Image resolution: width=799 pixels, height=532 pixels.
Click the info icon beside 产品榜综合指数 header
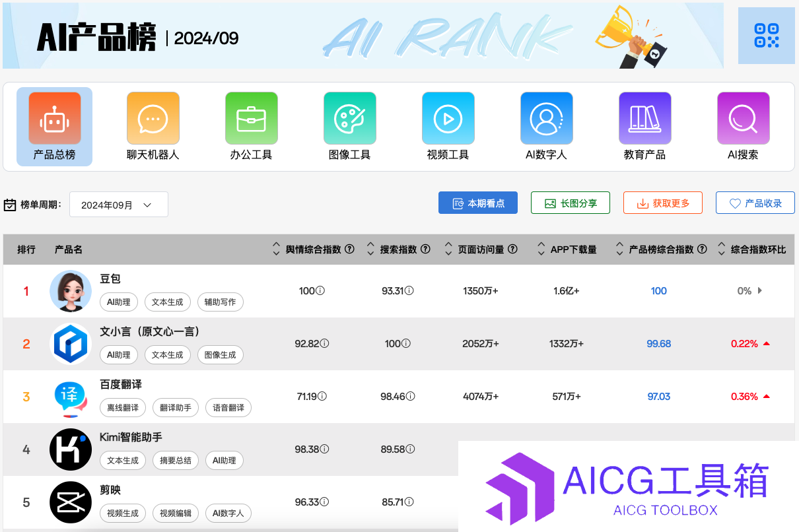[x=703, y=249]
